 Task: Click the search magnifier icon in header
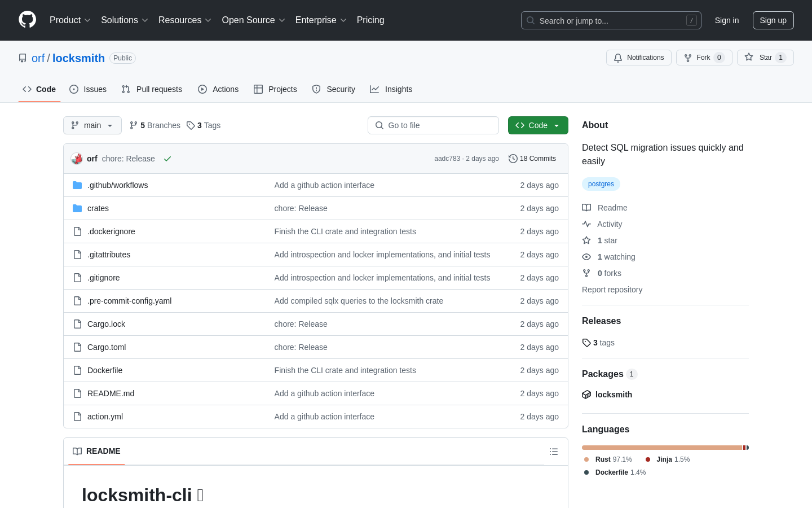click(x=531, y=20)
